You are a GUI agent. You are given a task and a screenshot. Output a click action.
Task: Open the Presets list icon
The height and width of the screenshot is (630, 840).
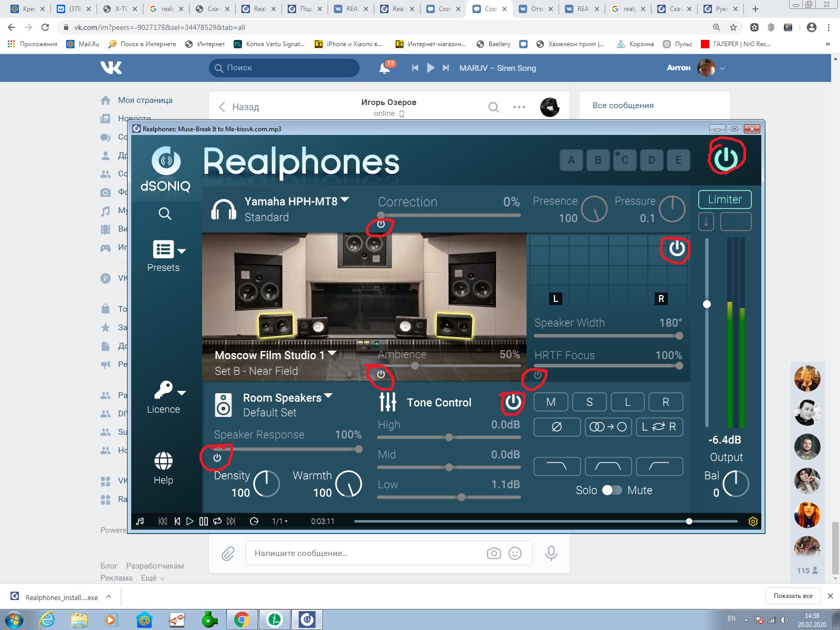coord(163,249)
